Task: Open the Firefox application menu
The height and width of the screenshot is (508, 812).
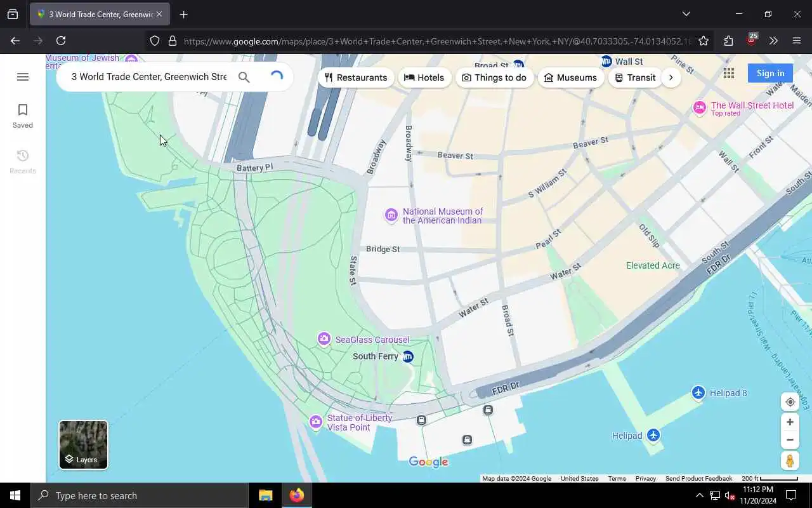Action: coord(797,41)
